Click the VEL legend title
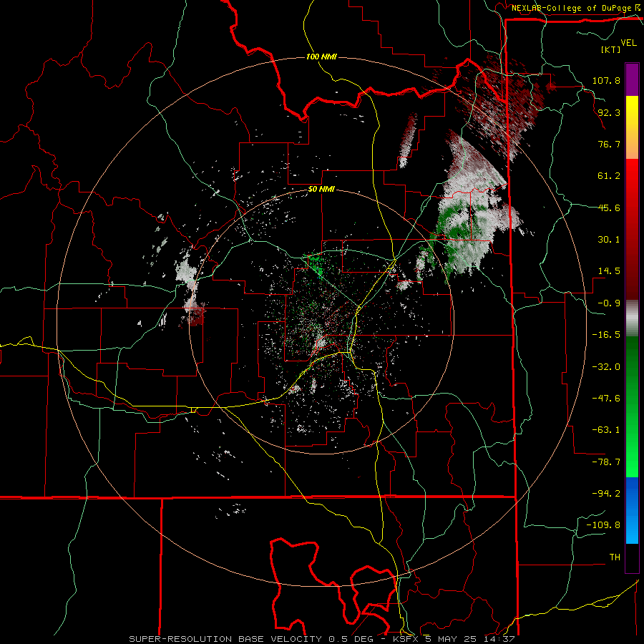644x644 pixels. pyautogui.click(x=628, y=43)
